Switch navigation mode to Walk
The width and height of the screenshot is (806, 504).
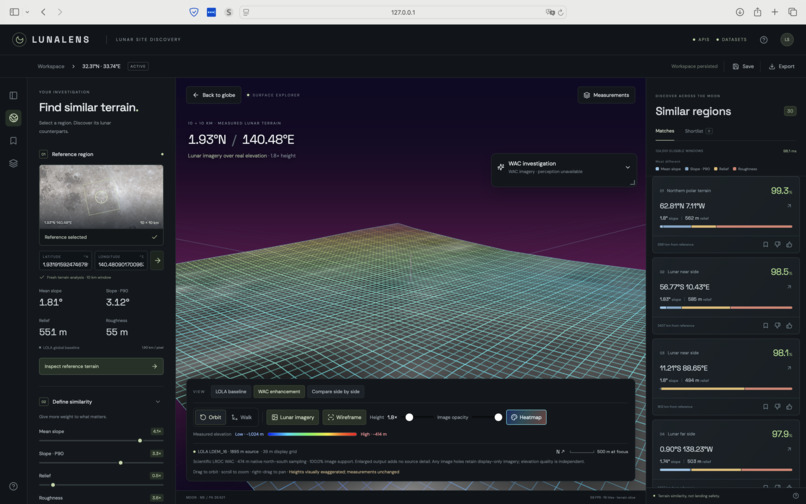(x=242, y=417)
